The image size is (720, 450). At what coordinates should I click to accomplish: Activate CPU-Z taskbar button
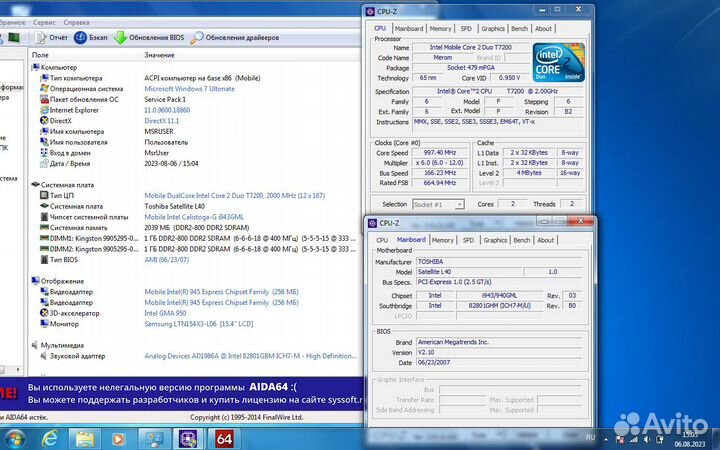point(188,439)
